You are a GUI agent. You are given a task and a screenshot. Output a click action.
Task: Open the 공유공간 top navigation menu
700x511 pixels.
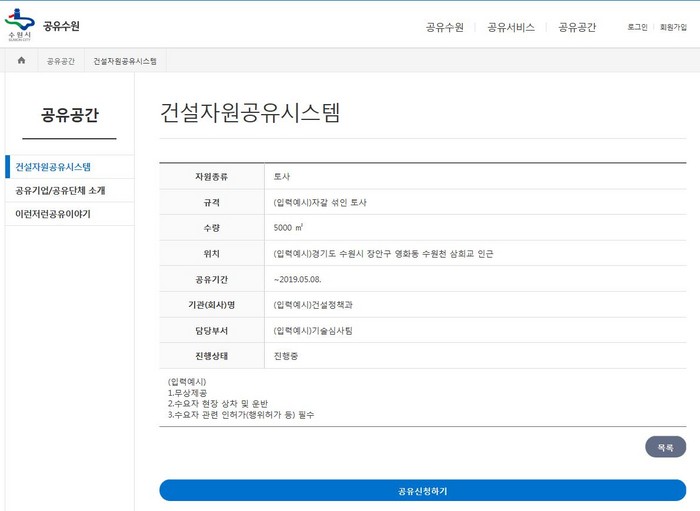pos(577,27)
